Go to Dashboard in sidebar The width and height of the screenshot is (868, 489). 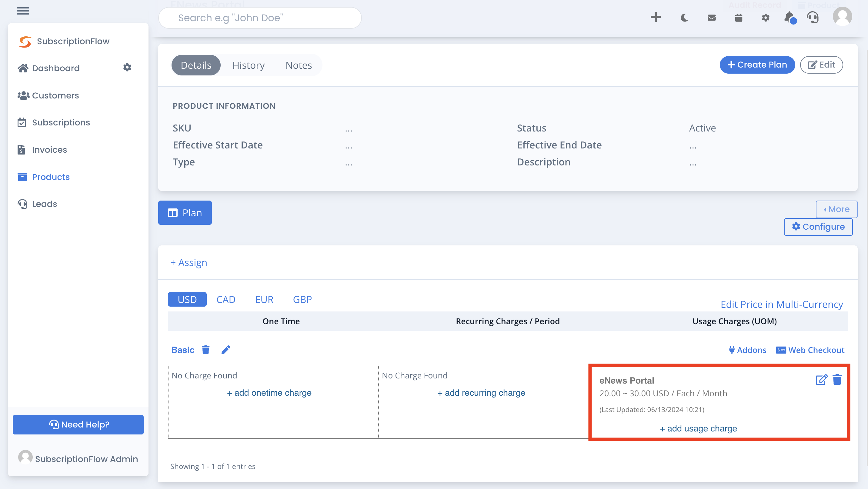(49, 68)
